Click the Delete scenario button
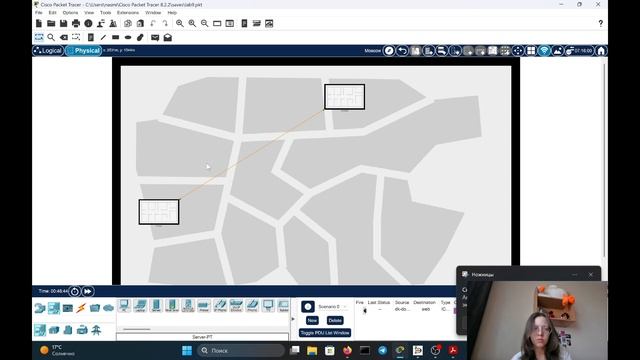 tap(335, 320)
